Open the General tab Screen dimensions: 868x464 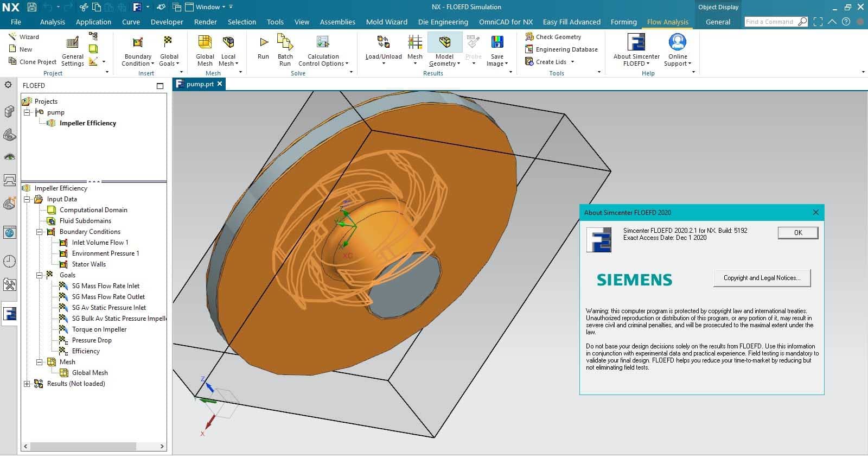[718, 22]
